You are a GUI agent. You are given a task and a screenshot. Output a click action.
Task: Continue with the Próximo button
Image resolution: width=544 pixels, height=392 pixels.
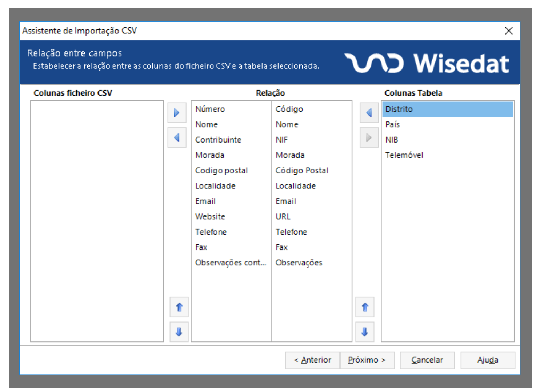[367, 360]
